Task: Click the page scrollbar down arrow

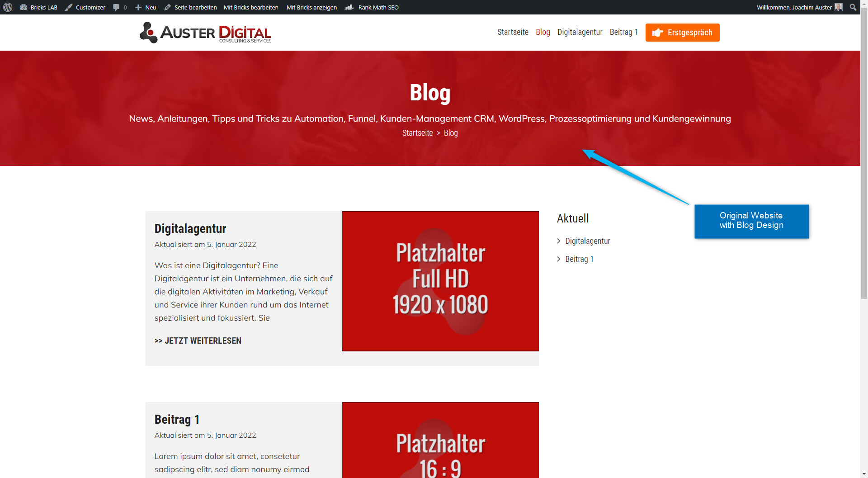Action: (x=864, y=474)
